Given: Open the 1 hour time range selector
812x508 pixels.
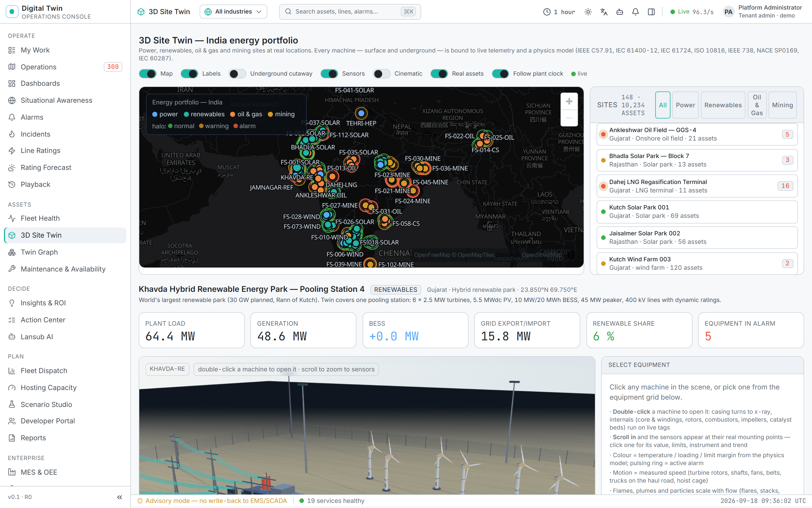Looking at the screenshot, I should point(559,12).
